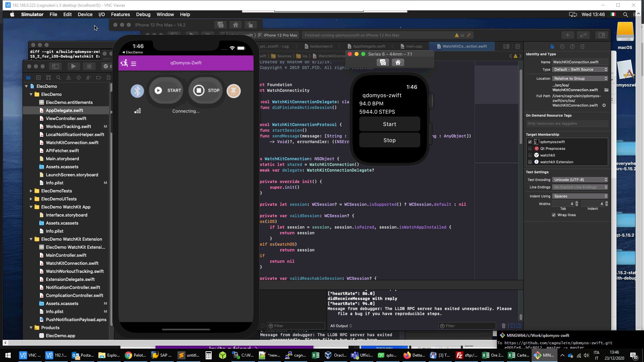Clear the console with trash icon
Image resolution: width=644 pixels, height=362 pixels.
503,326
